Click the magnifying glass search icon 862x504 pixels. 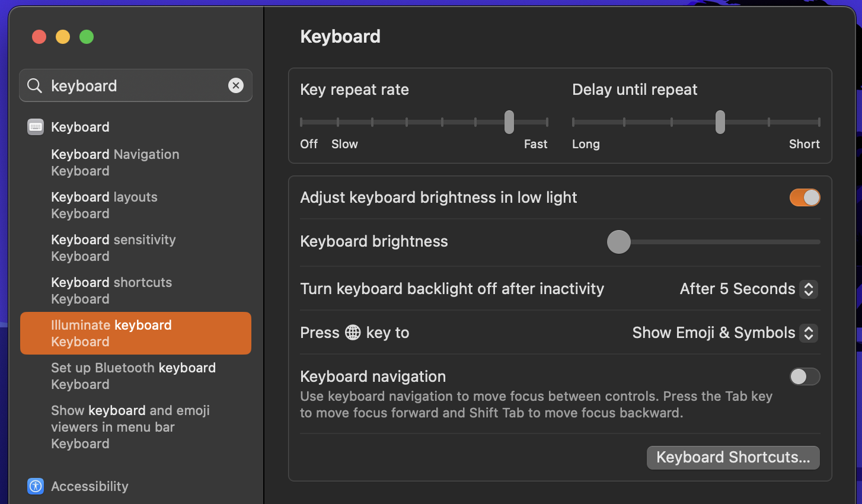[x=35, y=86]
